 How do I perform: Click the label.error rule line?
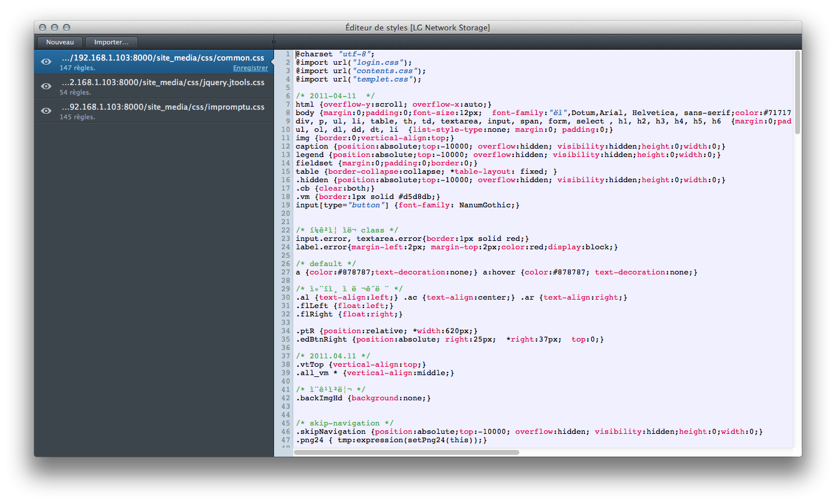457,247
